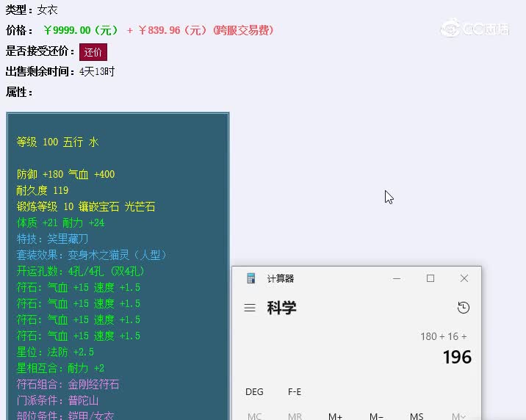Click the 类型：女衣 line
The image size is (526, 420).
pyautogui.click(x=32, y=10)
